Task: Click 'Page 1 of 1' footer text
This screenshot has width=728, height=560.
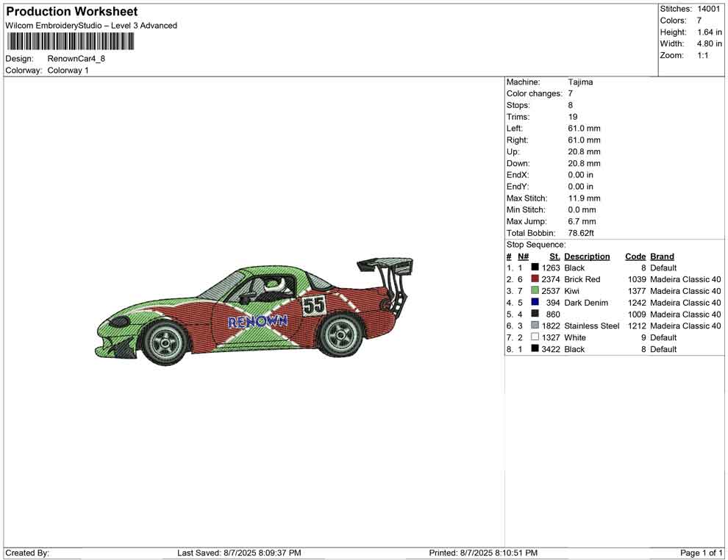Action: click(701, 553)
